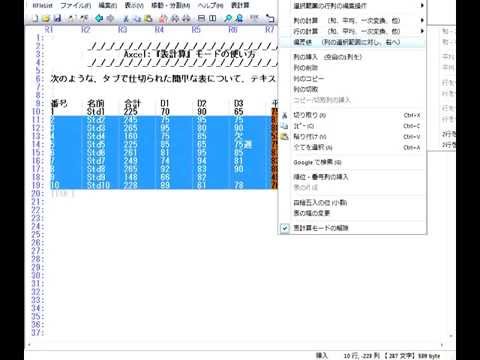
Task: Select 列の切取 context menu item
Action: 352,89
